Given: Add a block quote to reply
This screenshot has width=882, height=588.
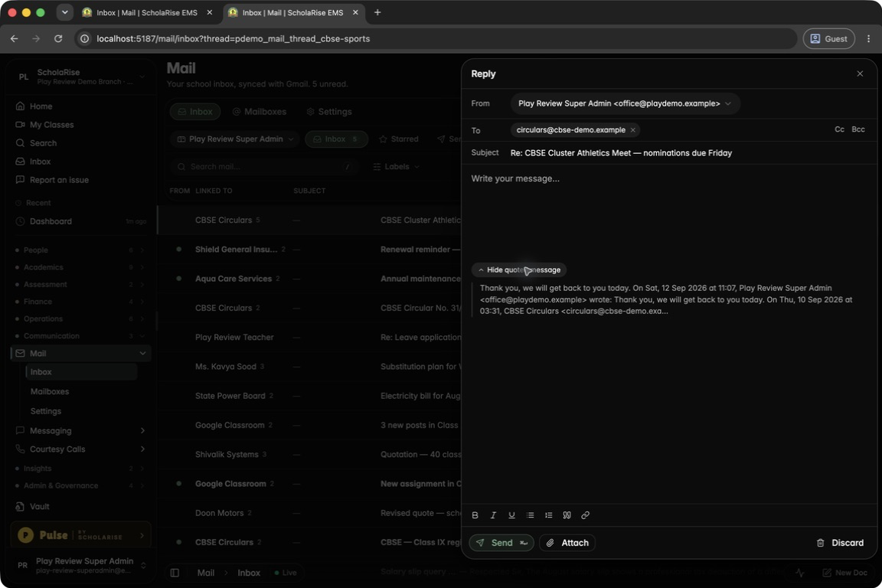Looking at the screenshot, I should (x=567, y=514).
